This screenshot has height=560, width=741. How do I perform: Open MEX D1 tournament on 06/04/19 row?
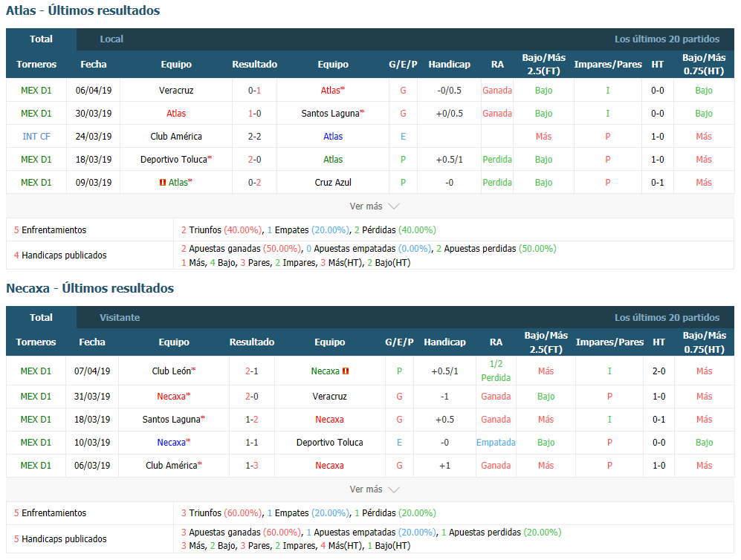point(36,90)
